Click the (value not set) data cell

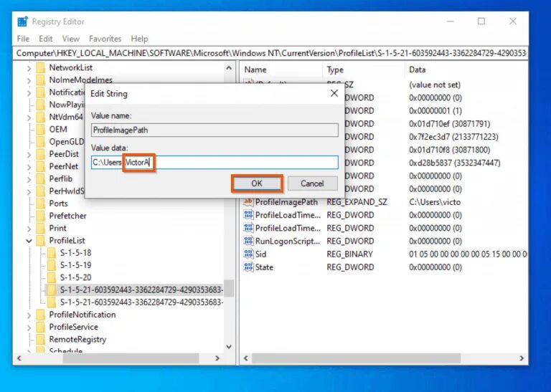[435, 85]
